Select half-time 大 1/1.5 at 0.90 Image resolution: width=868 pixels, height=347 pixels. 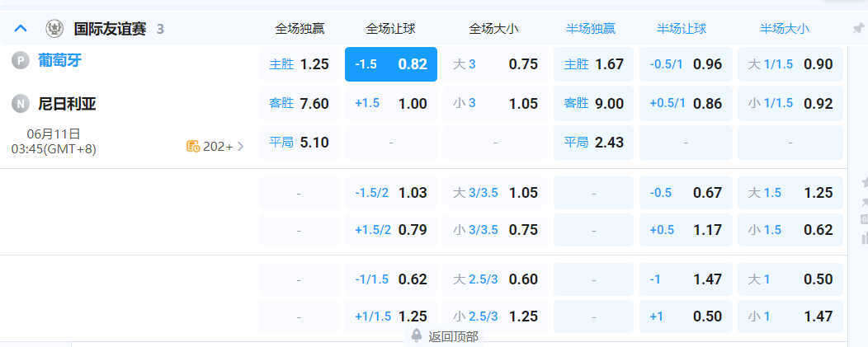pyautogui.click(x=790, y=64)
